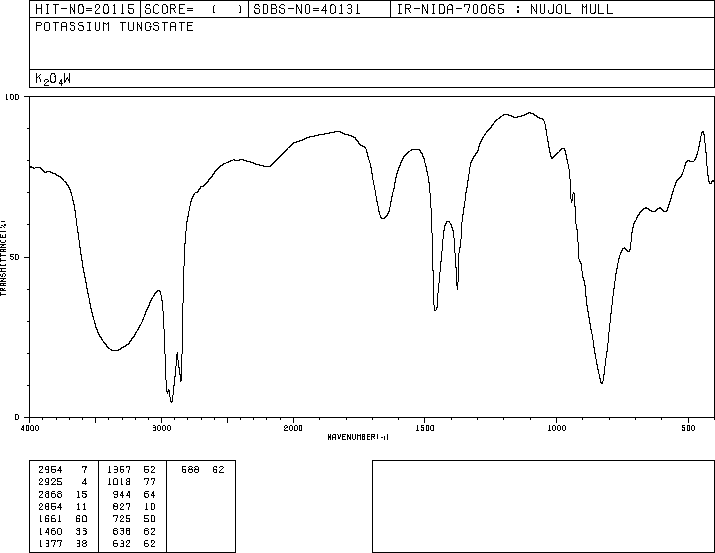Select the 827 peak table entry

(134, 506)
